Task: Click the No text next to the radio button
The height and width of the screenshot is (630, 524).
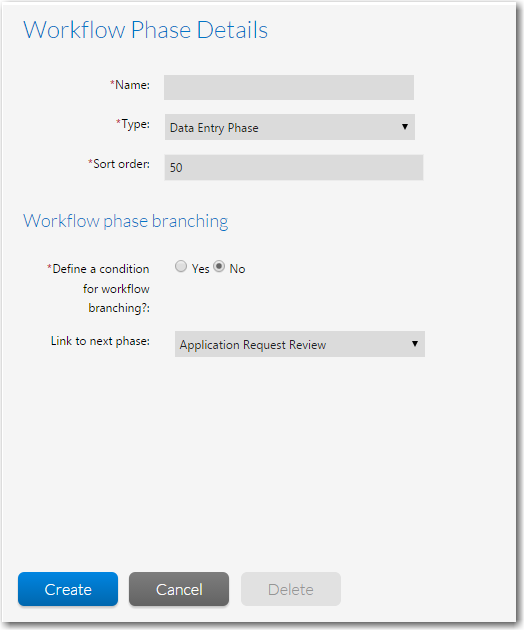Action: pyautogui.click(x=237, y=268)
